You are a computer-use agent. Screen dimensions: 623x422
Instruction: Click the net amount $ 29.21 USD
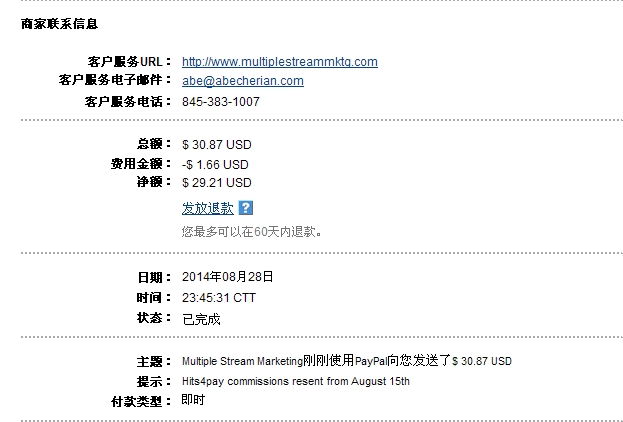pyautogui.click(x=217, y=183)
